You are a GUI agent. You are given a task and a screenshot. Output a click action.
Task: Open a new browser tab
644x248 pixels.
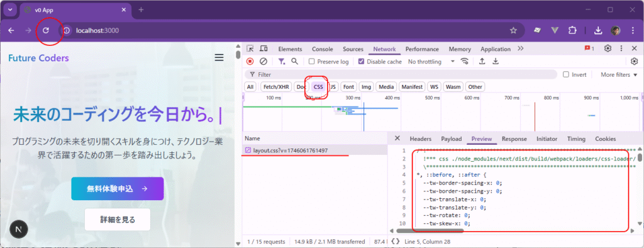coord(141,10)
